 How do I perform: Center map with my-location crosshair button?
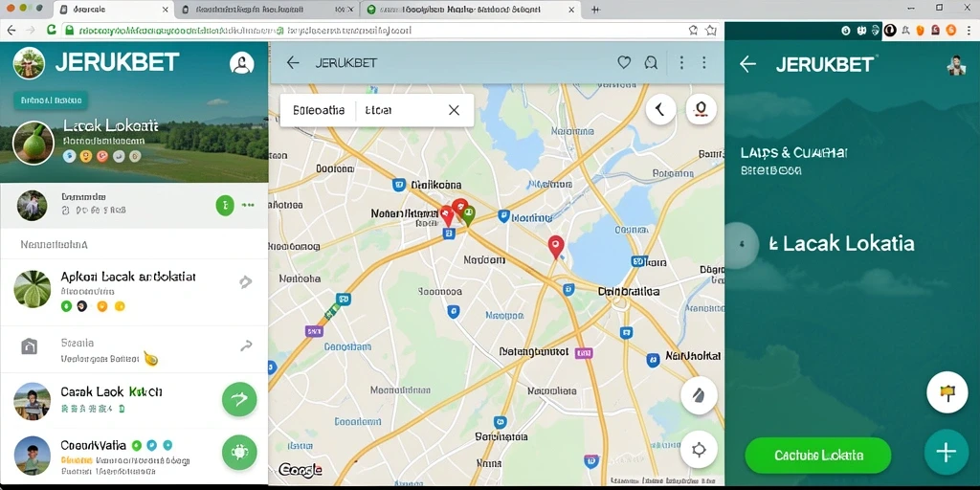699,450
